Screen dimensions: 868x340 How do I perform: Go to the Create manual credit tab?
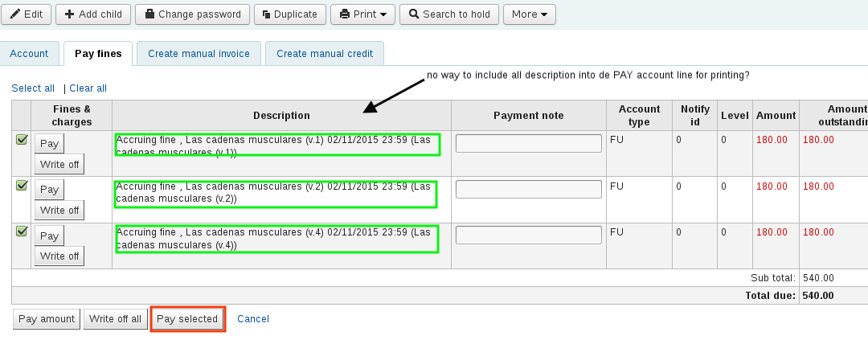point(325,54)
